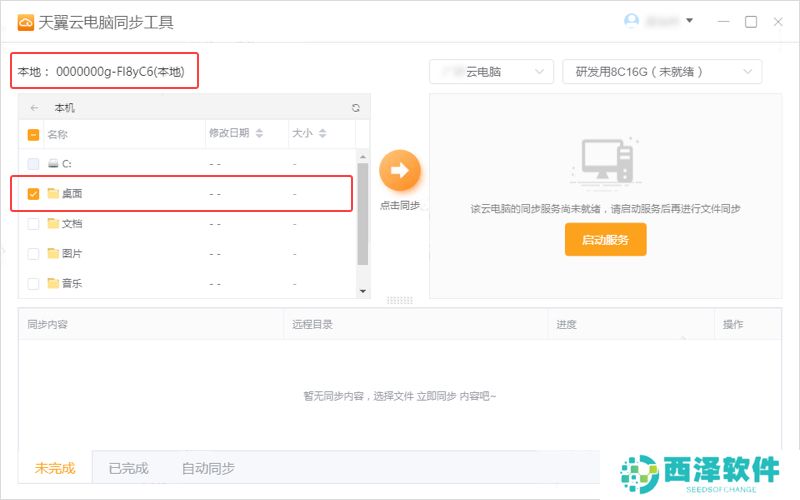Image resolution: width=800 pixels, height=500 pixels.
Task: Check the 文档 folder checkbox
Action: point(33,223)
